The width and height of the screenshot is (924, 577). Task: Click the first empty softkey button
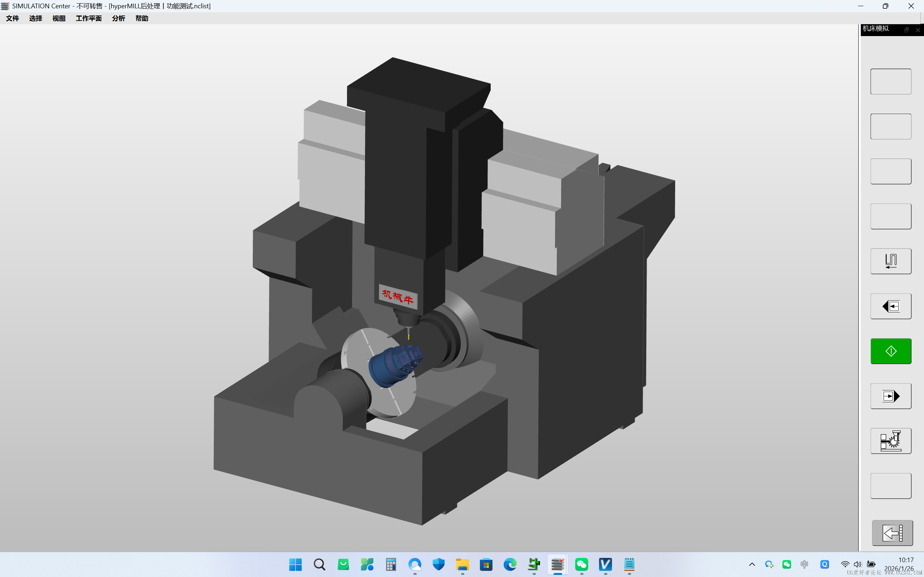click(890, 82)
